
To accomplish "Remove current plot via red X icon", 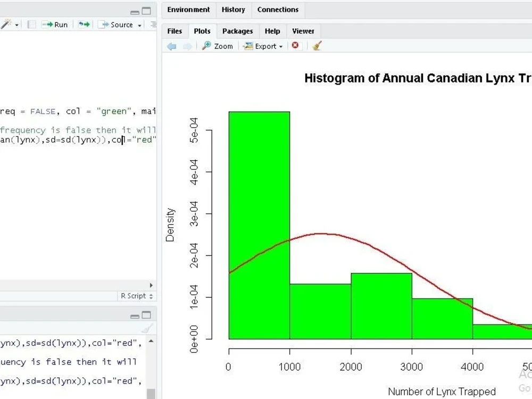I will coord(296,46).
